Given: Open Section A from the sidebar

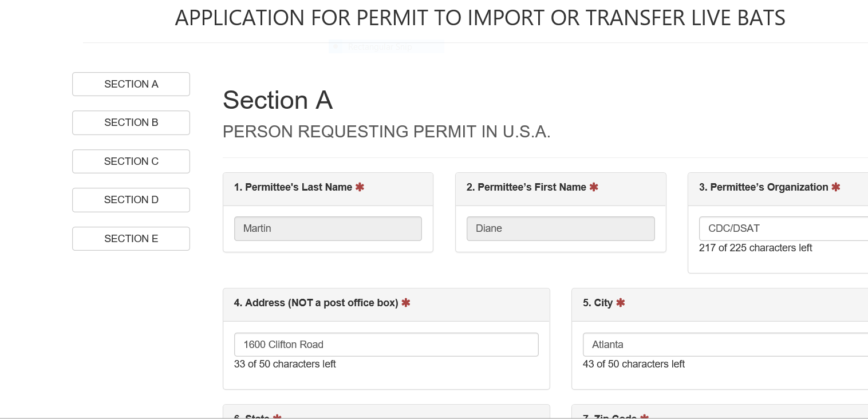Looking at the screenshot, I should click(x=131, y=84).
